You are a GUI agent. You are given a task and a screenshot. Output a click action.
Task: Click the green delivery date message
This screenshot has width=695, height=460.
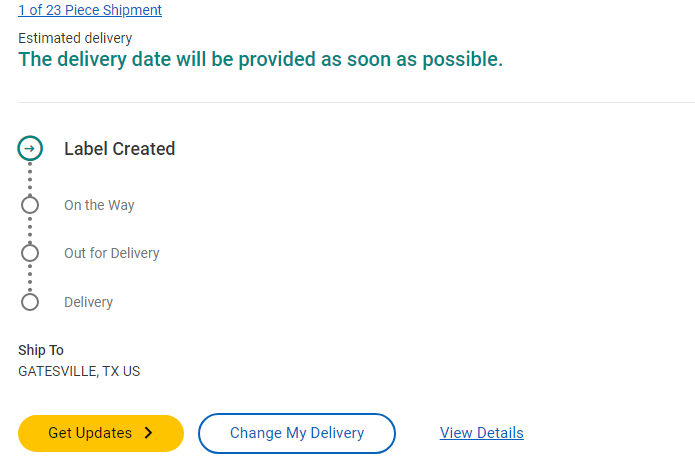click(x=260, y=59)
